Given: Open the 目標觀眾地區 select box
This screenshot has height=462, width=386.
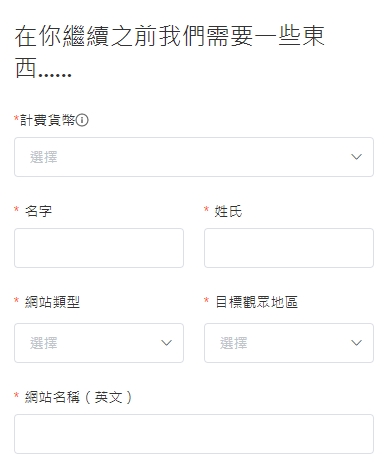Looking at the screenshot, I should 289,343.
